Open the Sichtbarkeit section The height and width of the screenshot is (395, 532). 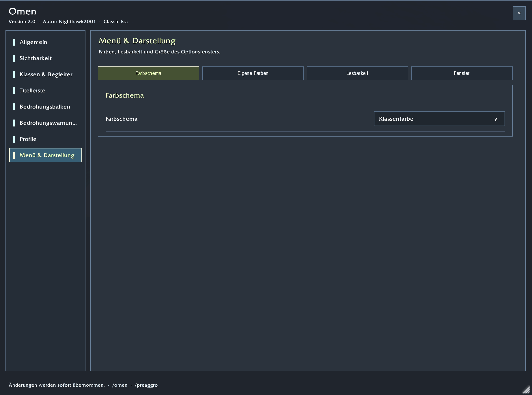coord(45,58)
